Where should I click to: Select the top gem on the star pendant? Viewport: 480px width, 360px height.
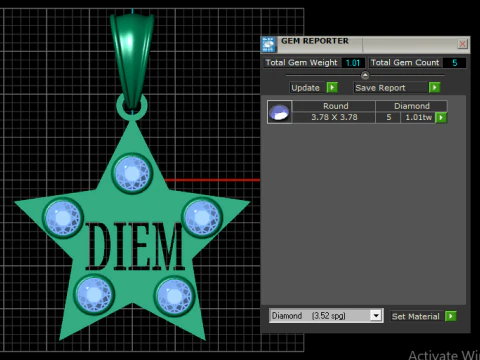(132, 173)
